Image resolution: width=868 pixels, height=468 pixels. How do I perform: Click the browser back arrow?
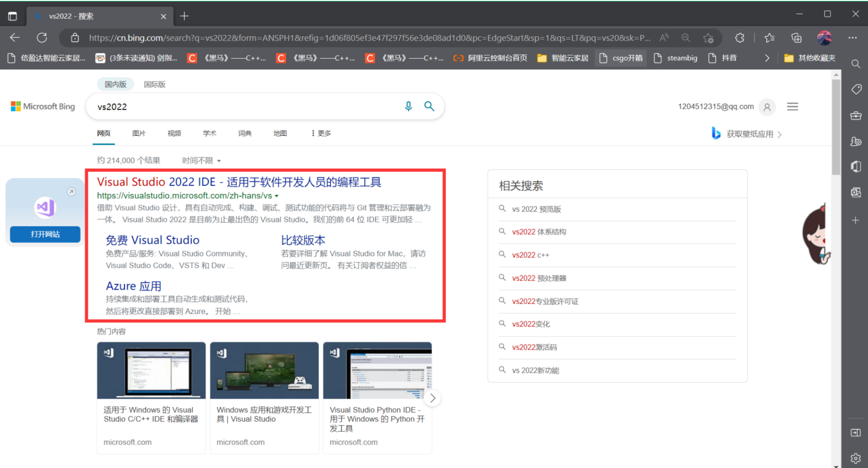[x=15, y=38]
